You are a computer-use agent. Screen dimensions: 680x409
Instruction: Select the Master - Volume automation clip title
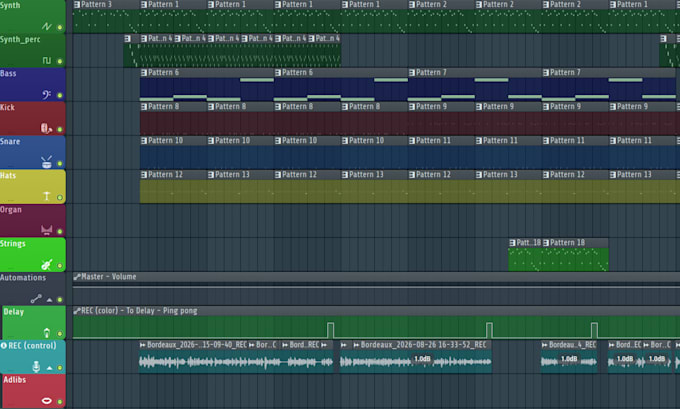[x=108, y=277]
